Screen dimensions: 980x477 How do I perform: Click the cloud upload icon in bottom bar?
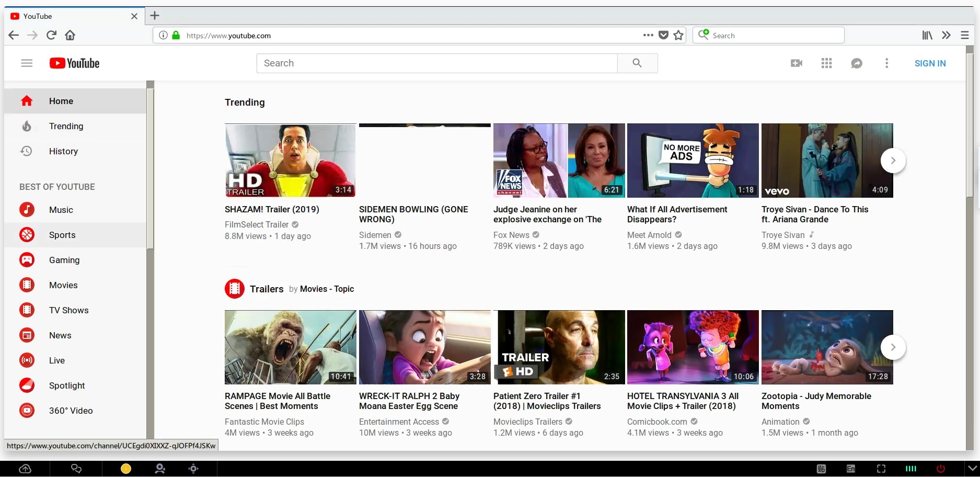pyautogui.click(x=25, y=469)
